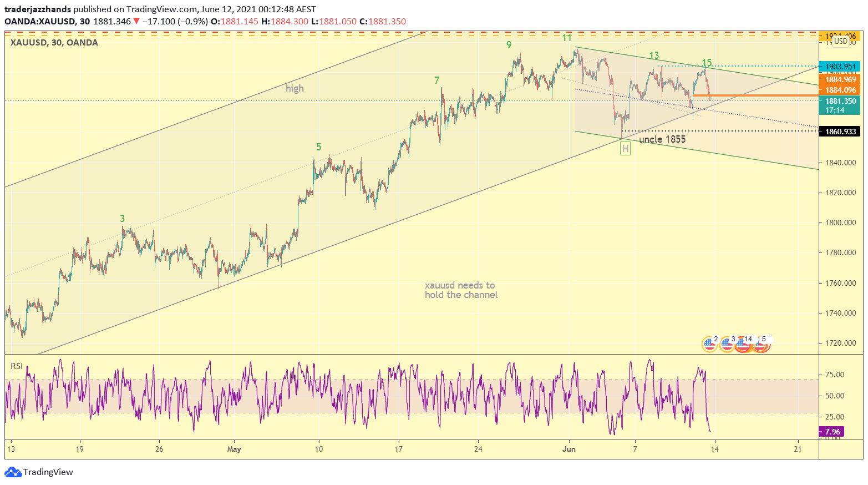
Task: Click the 1884.096 orange price label
Action: pyautogui.click(x=841, y=90)
